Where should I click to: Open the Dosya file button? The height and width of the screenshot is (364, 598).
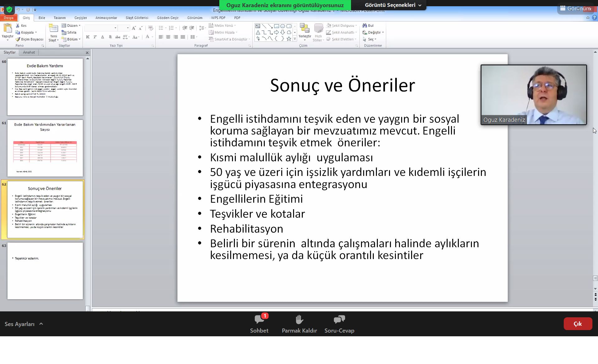point(9,18)
